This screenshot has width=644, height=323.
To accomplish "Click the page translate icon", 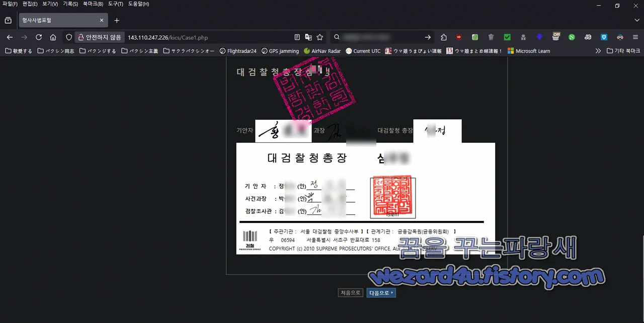I will click(x=307, y=37).
